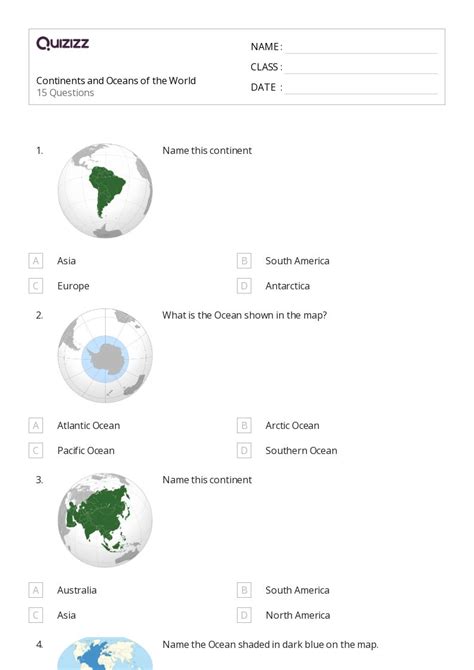Check option D, Antarctica, in question 1
The width and height of the screenshot is (474, 670).
[244, 286]
